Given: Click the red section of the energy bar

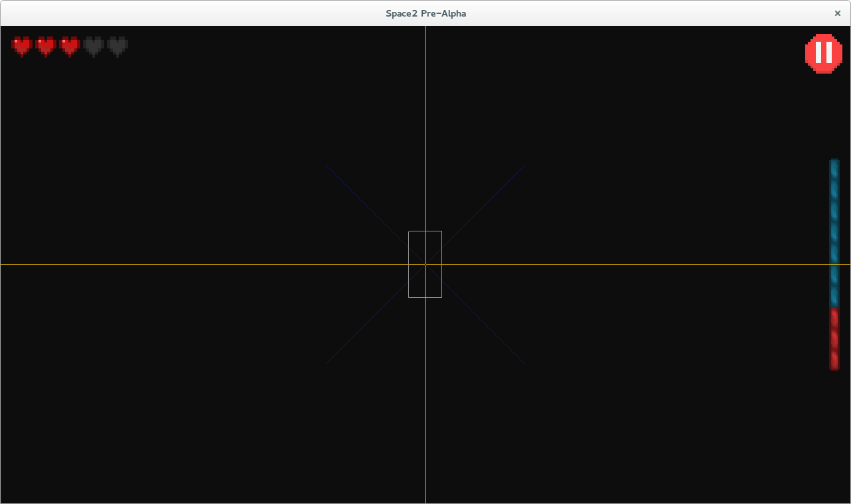Looking at the screenshot, I should tap(834, 339).
